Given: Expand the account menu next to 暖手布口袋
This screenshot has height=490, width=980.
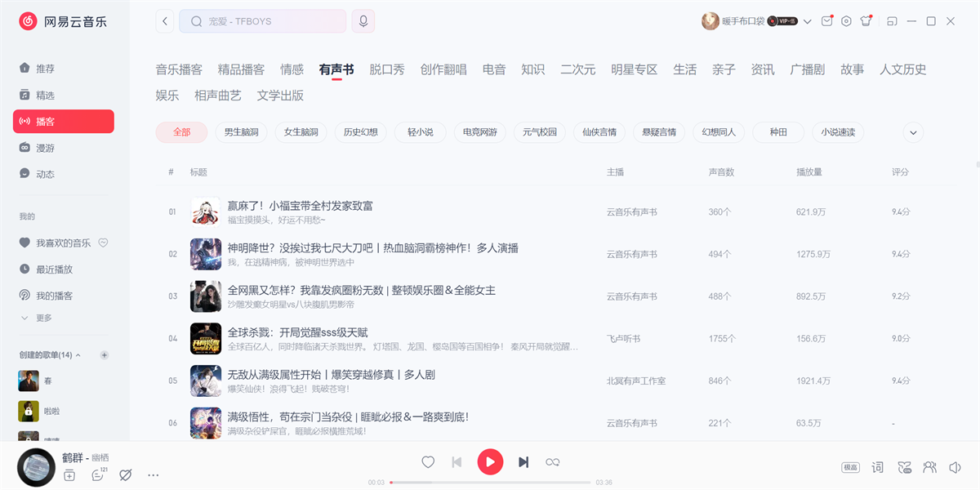Looking at the screenshot, I should (x=807, y=20).
